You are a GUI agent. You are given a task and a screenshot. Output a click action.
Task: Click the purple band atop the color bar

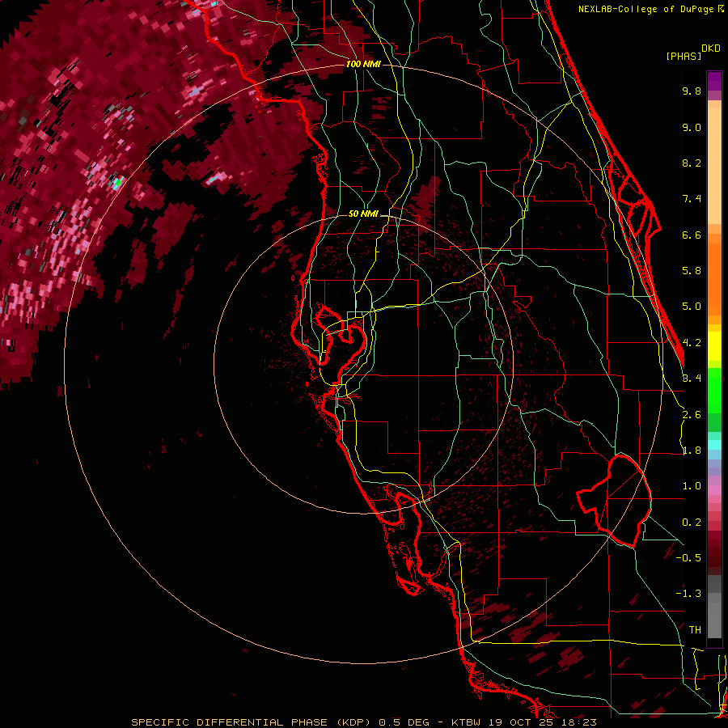[x=714, y=81]
